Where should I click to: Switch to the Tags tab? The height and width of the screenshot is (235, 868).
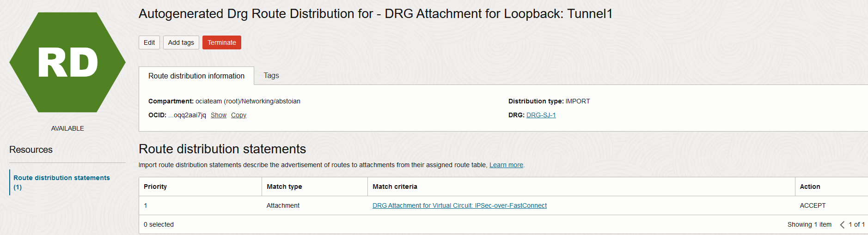[x=271, y=76]
